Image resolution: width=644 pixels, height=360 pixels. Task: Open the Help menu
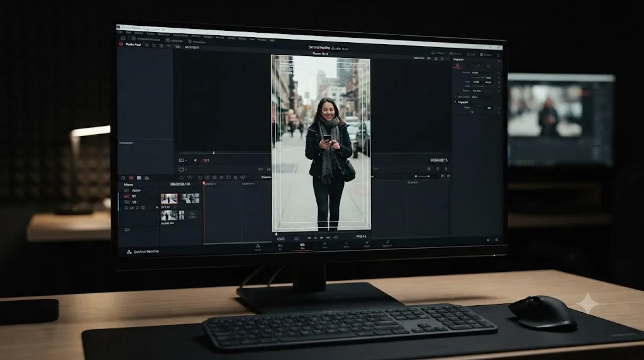(272, 40)
